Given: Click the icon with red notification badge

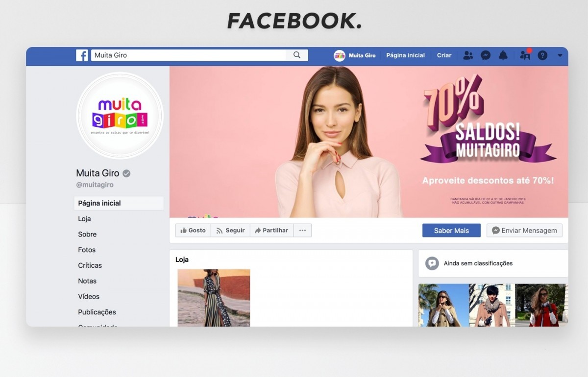Looking at the screenshot, I should 525,55.
